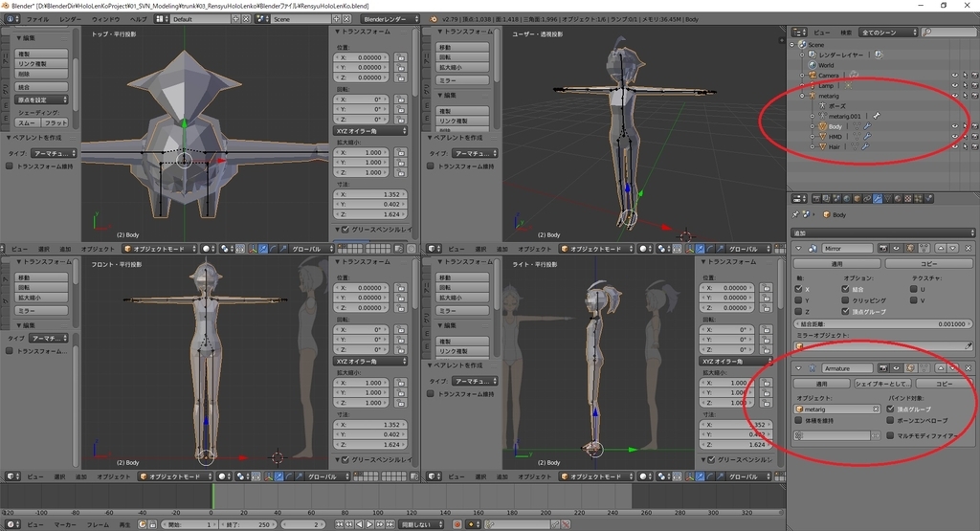Select the World properties tab icon
This screenshot has height=531, width=980.
coord(847,199)
